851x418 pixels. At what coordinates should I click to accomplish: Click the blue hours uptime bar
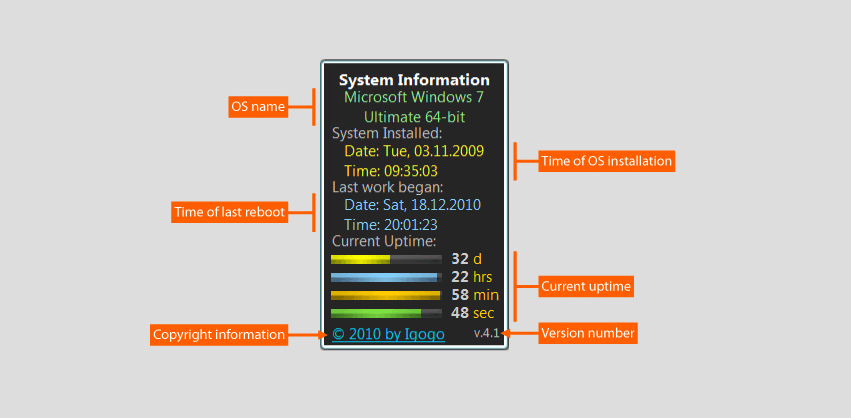[x=386, y=277]
